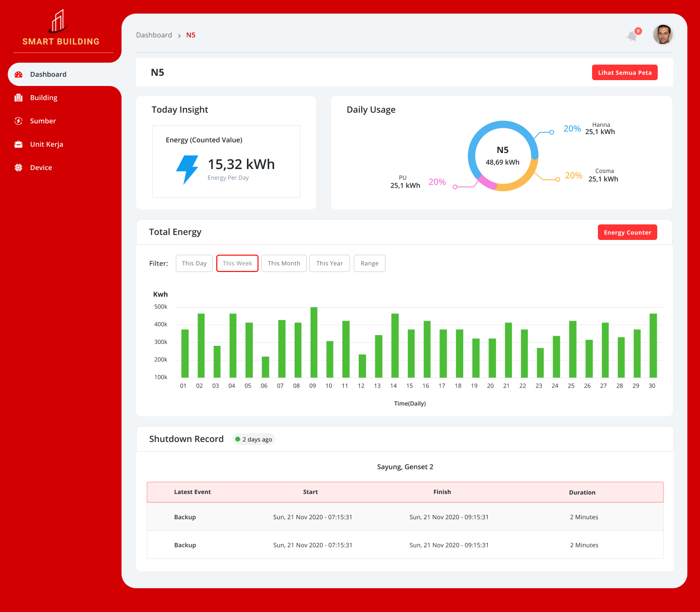Screen dimensions: 700x612
Task: Click the blue lightning bolt energy icon
Action: [187, 169]
